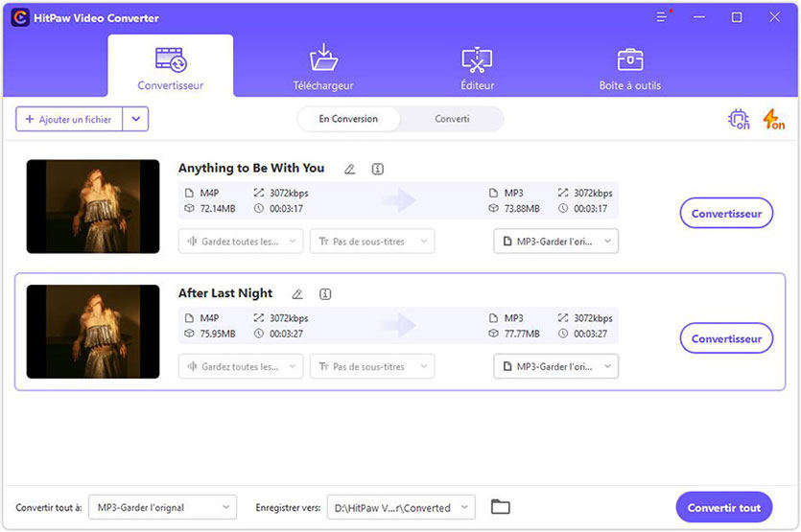Click the Téléchargeur download folder icon

pyautogui.click(x=323, y=58)
